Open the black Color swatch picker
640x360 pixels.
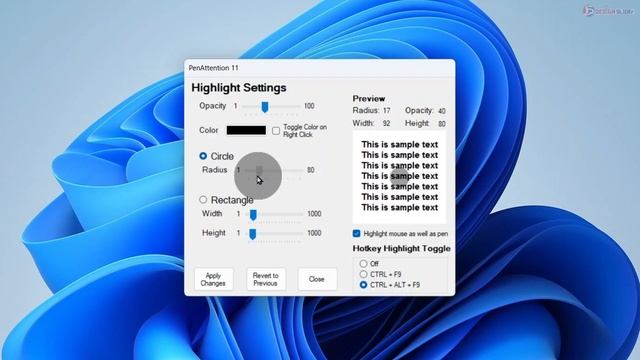246,130
